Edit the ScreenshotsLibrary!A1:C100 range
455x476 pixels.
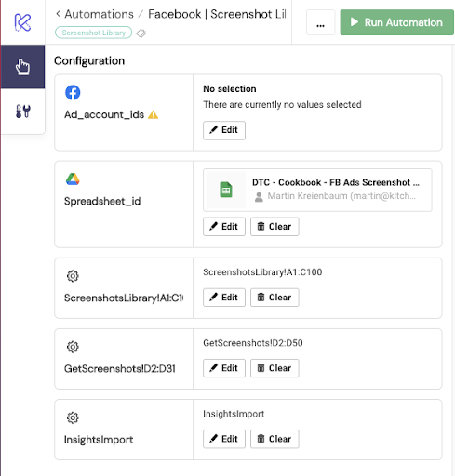coord(224,297)
